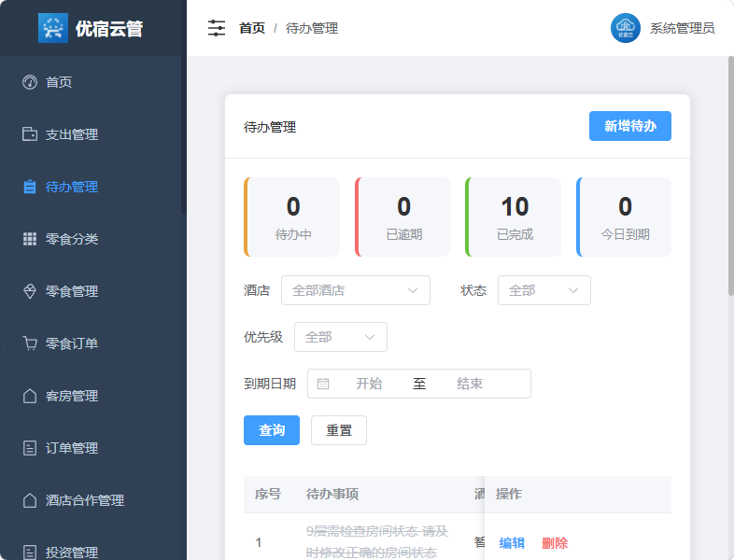Navigate to 客房管理
Viewport: 734px width, 560px height.
tap(91, 396)
